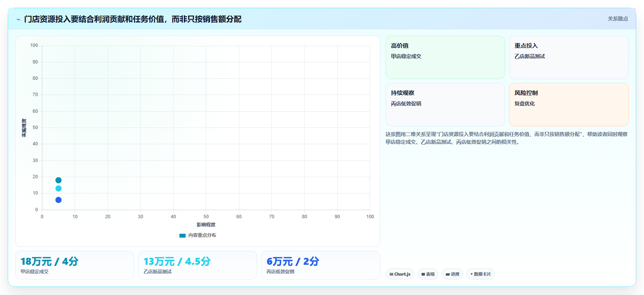Open the 高价值 quadrant card
This screenshot has height=295, width=644.
pyautogui.click(x=445, y=57)
